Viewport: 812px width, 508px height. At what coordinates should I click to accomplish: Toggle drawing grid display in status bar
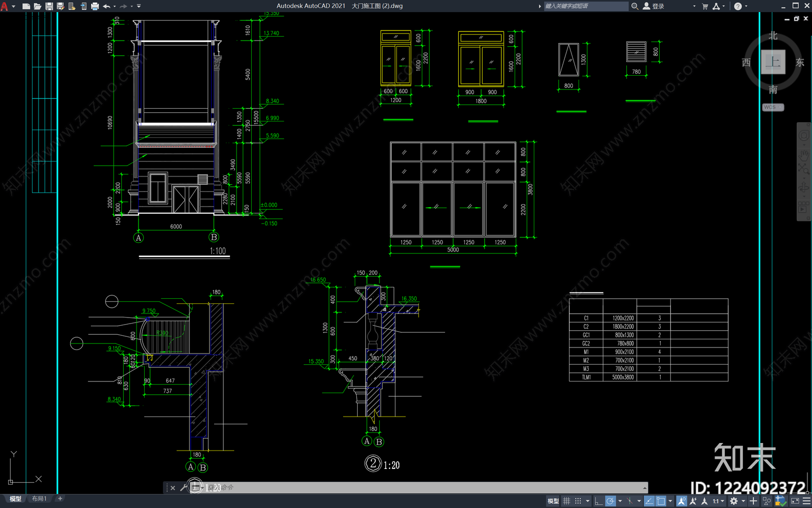tap(566, 501)
